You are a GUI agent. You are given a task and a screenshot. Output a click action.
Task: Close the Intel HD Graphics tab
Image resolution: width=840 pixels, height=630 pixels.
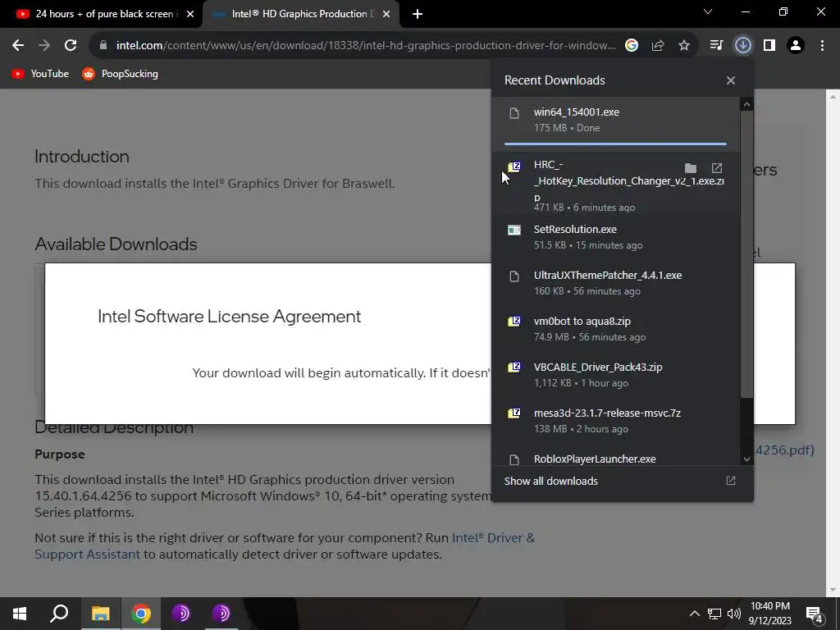click(x=386, y=14)
